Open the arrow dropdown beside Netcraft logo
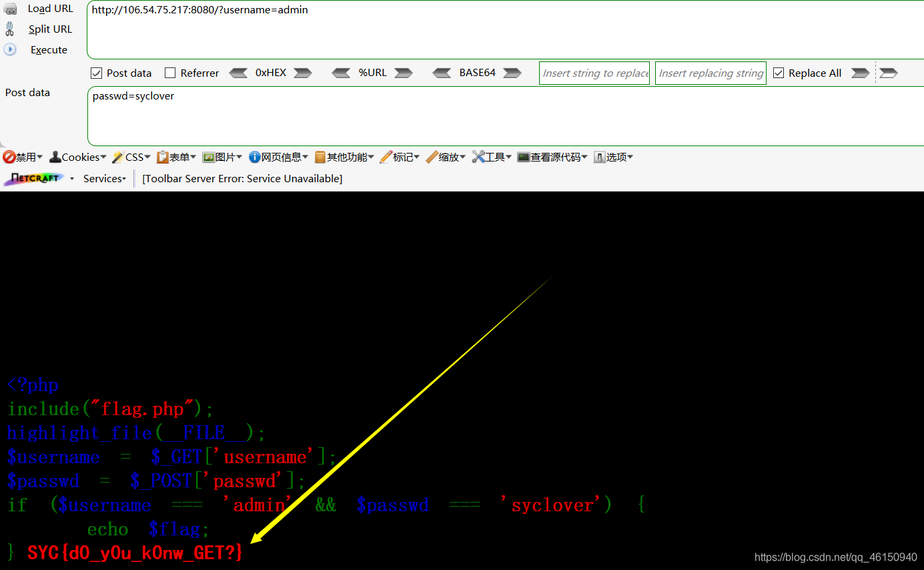Viewport: 924px width, 570px height. (73, 179)
